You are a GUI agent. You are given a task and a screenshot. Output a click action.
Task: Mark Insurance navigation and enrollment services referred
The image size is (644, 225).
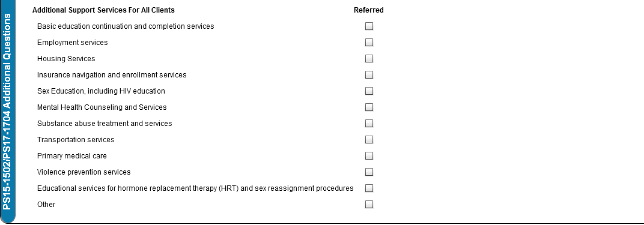(x=369, y=74)
